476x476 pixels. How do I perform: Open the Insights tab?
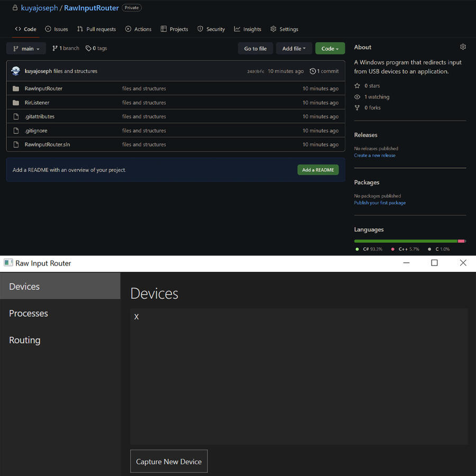point(248,29)
